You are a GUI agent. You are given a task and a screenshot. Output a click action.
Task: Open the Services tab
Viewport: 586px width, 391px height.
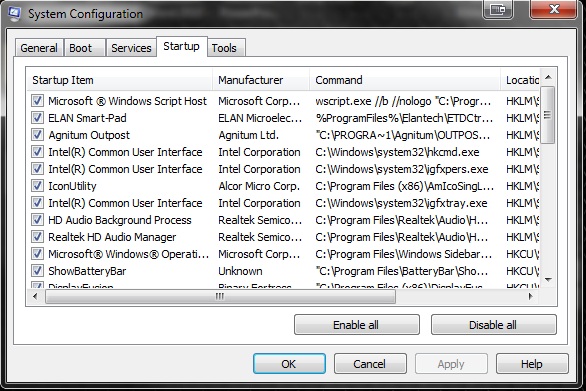(x=131, y=48)
